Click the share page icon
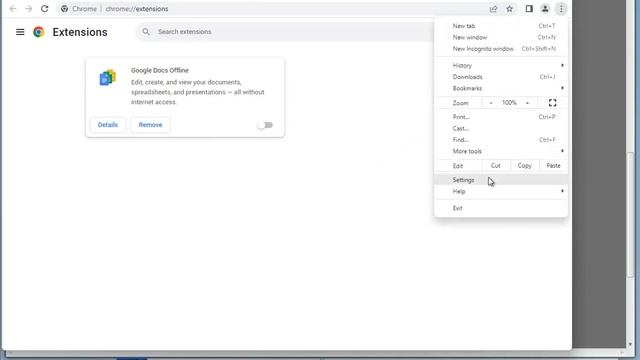 click(493, 9)
